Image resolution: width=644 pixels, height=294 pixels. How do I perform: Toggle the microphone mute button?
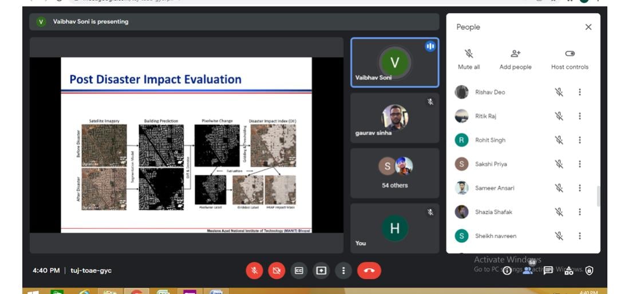pos(255,271)
